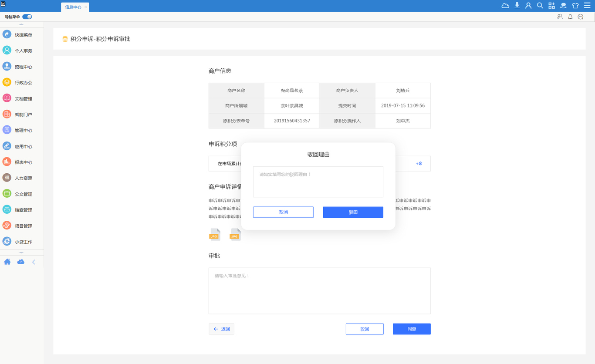
Task: Switch to the 信息中心 tab
Action: [x=73, y=7]
